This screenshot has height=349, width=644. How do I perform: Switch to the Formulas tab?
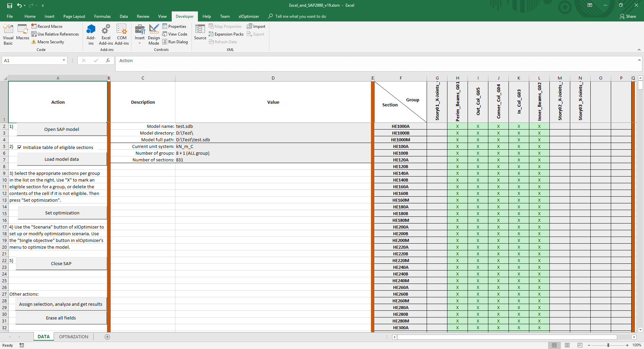tap(102, 16)
